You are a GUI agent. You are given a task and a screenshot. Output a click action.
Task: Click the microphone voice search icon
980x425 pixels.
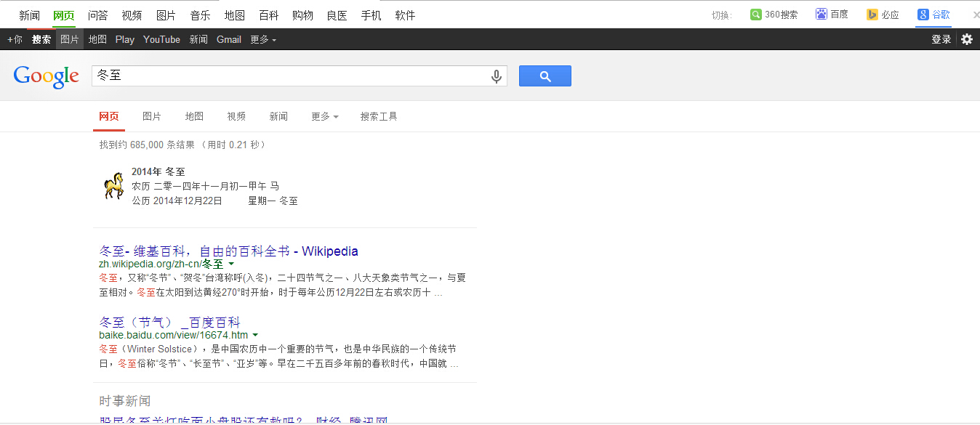[x=497, y=76]
